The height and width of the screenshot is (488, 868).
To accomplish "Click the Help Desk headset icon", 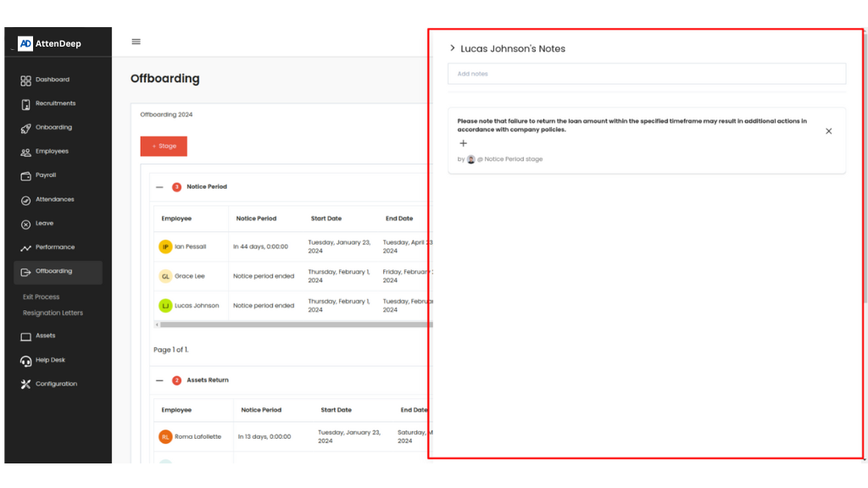I will point(26,360).
